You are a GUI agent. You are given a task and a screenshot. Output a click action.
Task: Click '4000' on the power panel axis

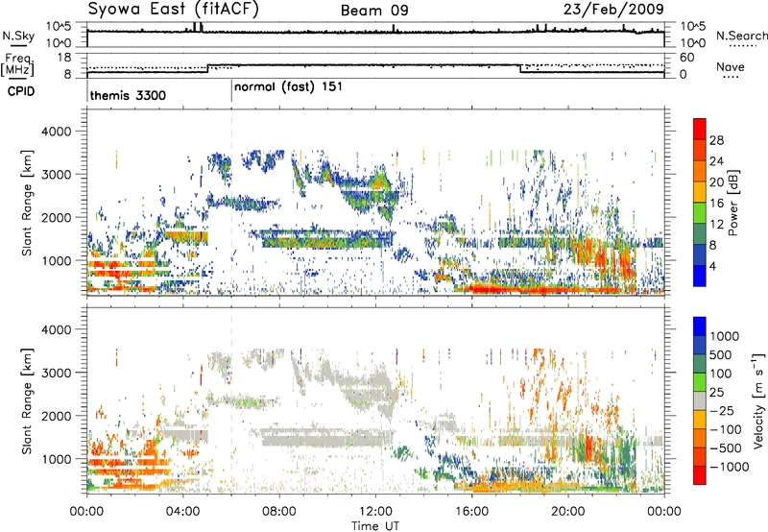point(56,132)
